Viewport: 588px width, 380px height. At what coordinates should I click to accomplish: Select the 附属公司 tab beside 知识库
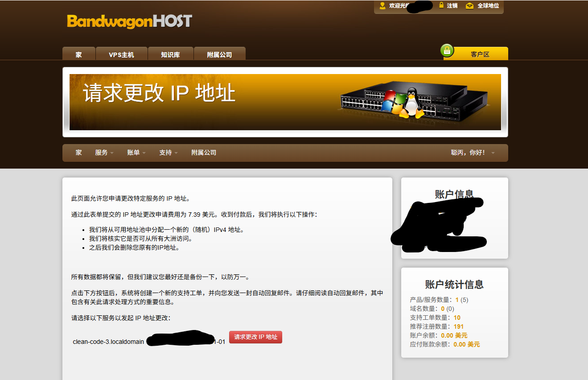[x=220, y=54]
